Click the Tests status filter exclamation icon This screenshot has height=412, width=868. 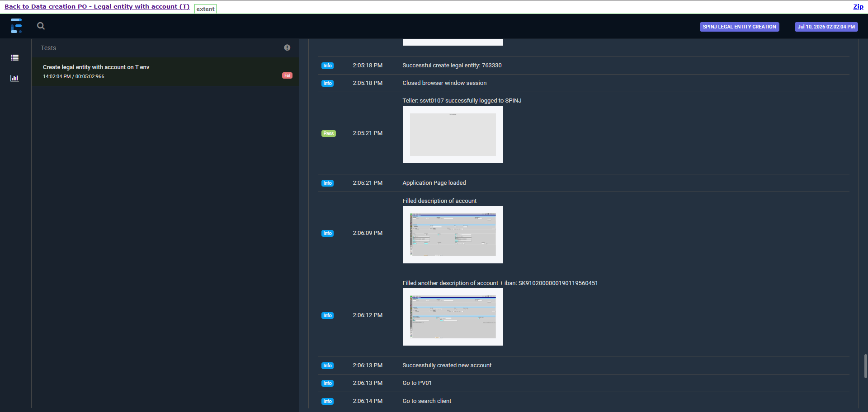point(287,47)
